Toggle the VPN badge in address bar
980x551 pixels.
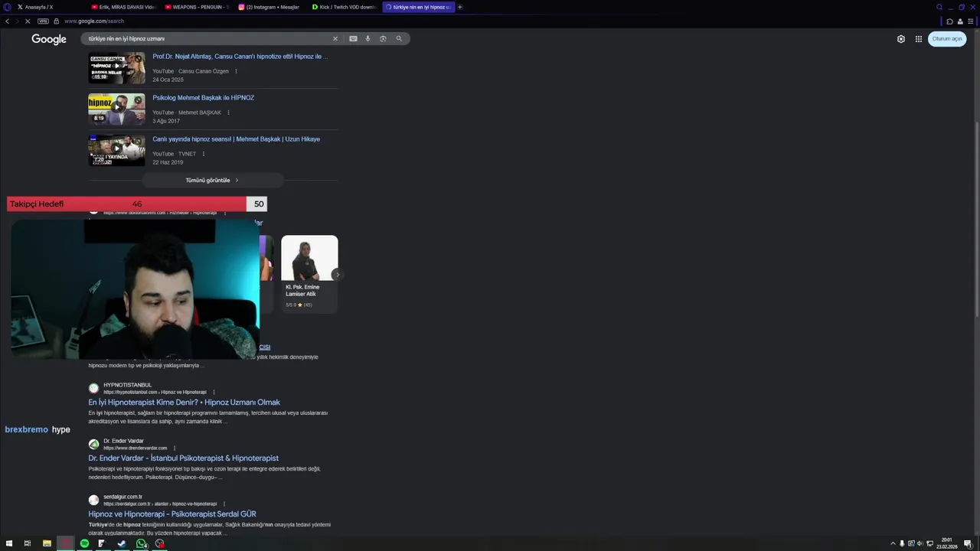(x=43, y=21)
